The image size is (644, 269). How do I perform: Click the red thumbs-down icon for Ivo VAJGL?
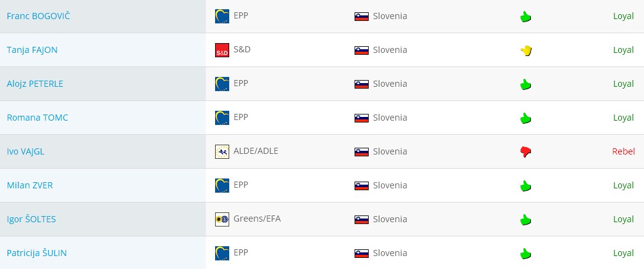[x=525, y=151]
